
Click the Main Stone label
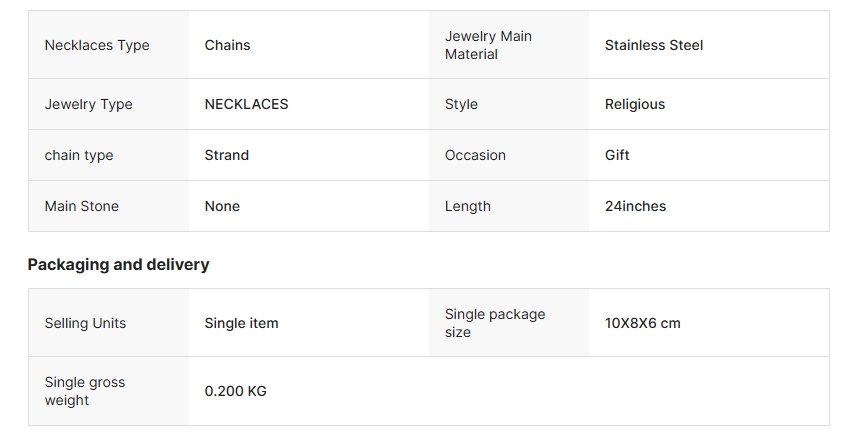pos(81,206)
